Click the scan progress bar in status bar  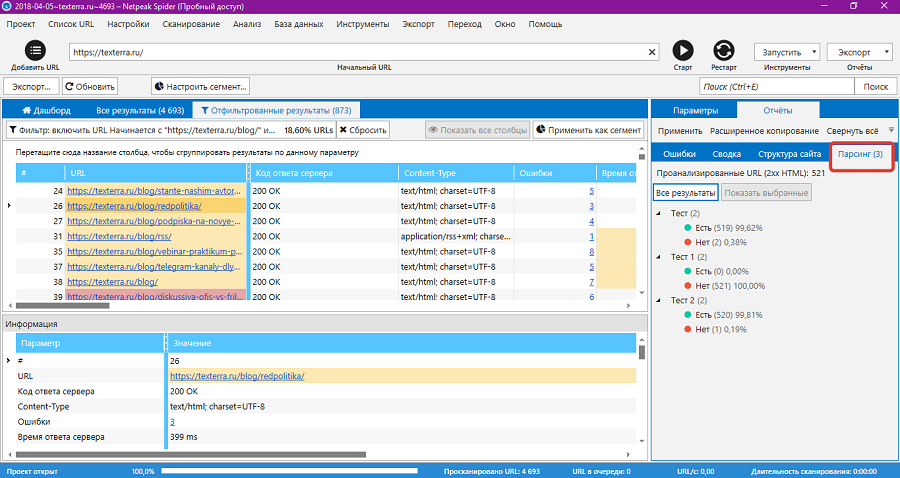pos(290,471)
